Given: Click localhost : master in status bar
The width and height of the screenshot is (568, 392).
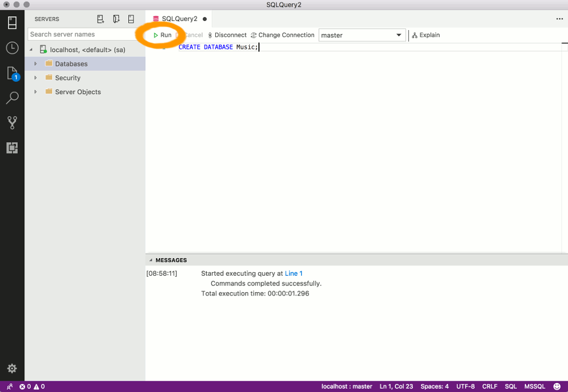Looking at the screenshot, I should click(x=346, y=386).
